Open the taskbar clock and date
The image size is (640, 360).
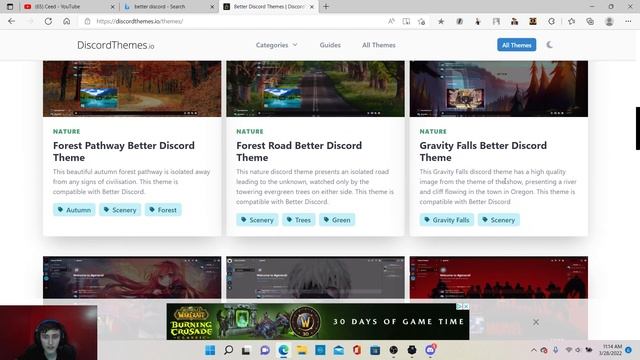612,350
